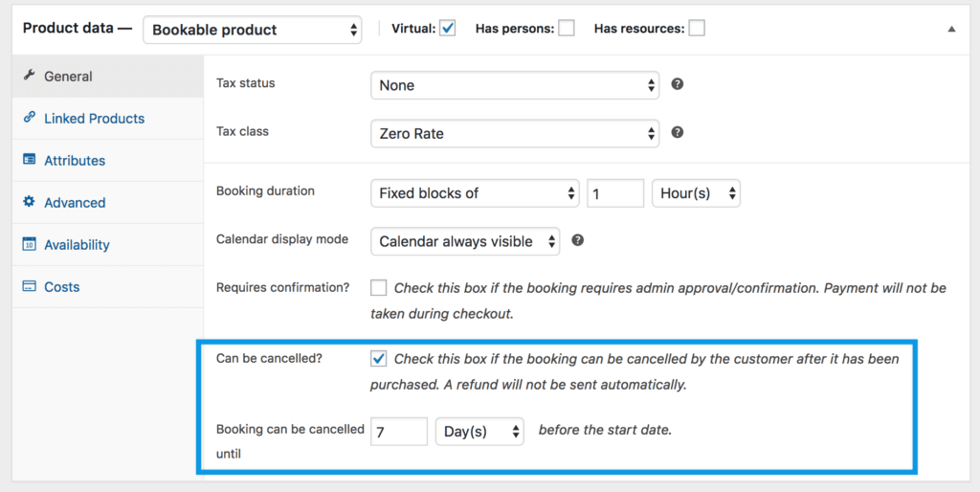Open the Bookable product type dropdown
This screenshot has width=980, height=492.
coord(252,30)
